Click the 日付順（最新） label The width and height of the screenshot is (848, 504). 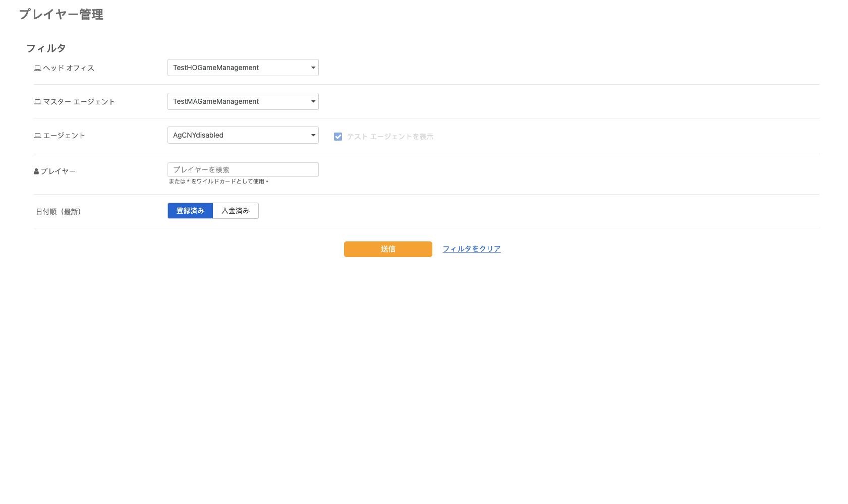pyautogui.click(x=59, y=212)
